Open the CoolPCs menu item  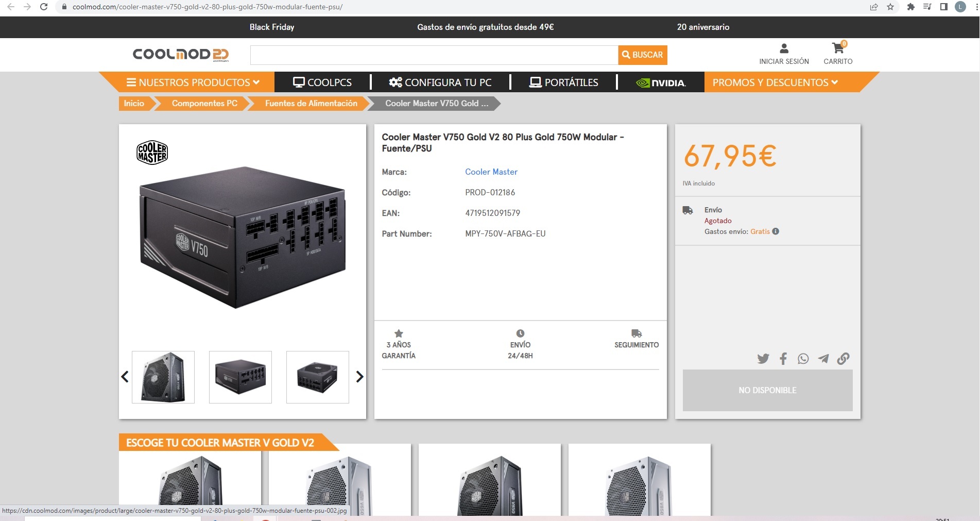[x=322, y=82]
